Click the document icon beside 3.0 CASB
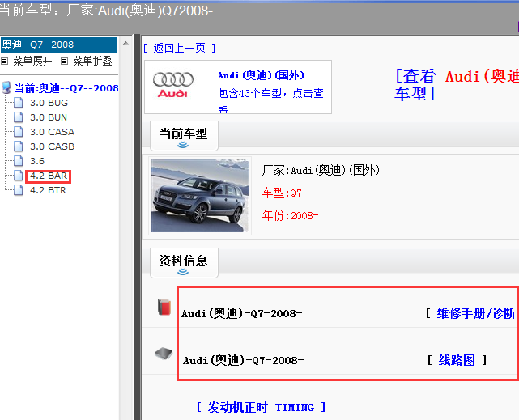 point(19,146)
